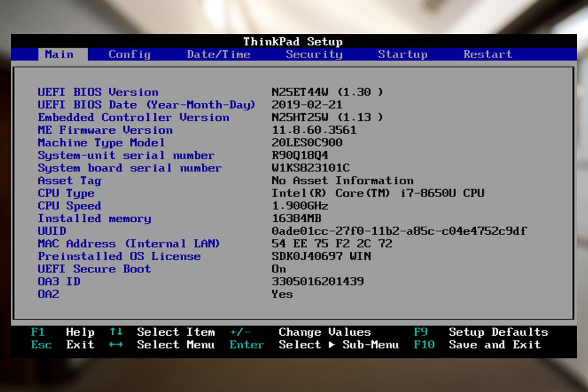Select Embedded Controller Version label
588x392 pixels.
(133, 118)
